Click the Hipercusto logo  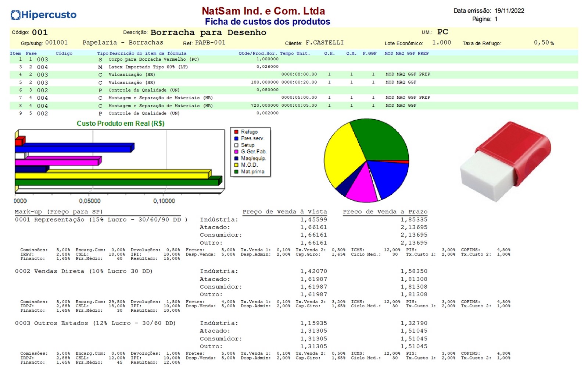pos(43,15)
